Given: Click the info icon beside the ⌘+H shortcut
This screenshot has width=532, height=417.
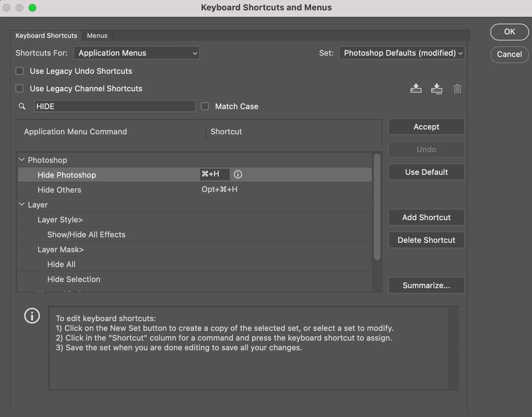Looking at the screenshot, I should (238, 175).
